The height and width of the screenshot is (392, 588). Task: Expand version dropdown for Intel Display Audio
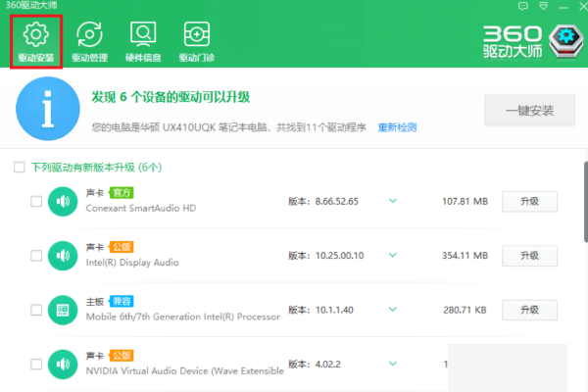pos(393,256)
